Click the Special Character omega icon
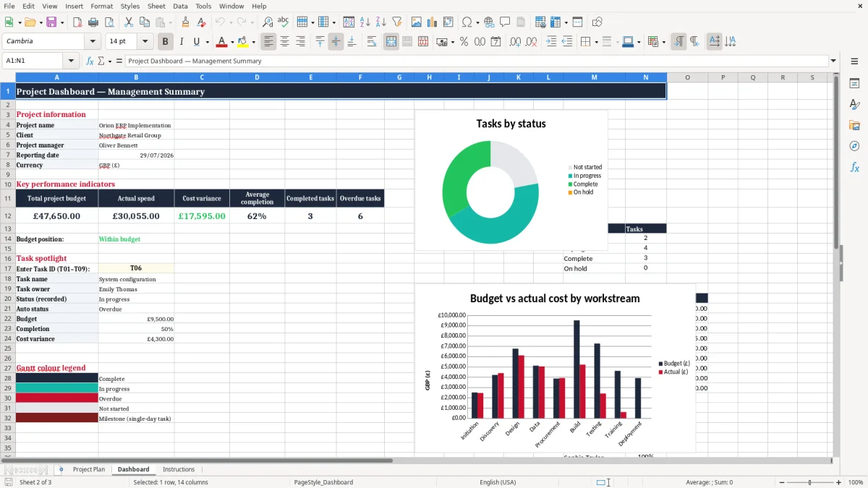This screenshot has width=868, height=488. pyautogui.click(x=467, y=22)
